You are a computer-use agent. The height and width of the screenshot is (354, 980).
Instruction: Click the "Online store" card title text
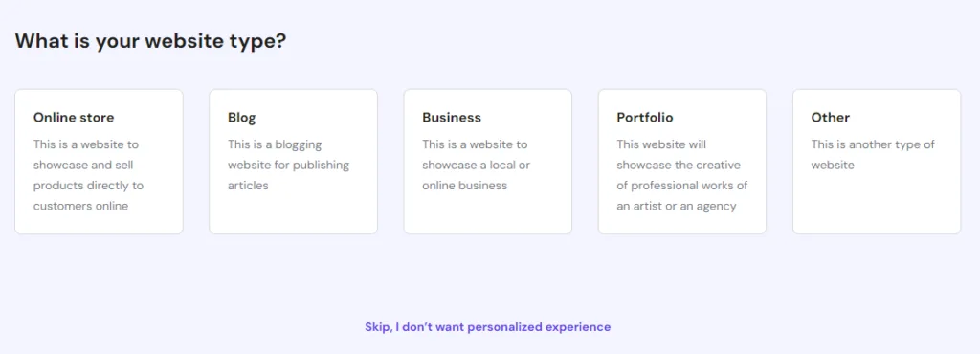coord(74,118)
